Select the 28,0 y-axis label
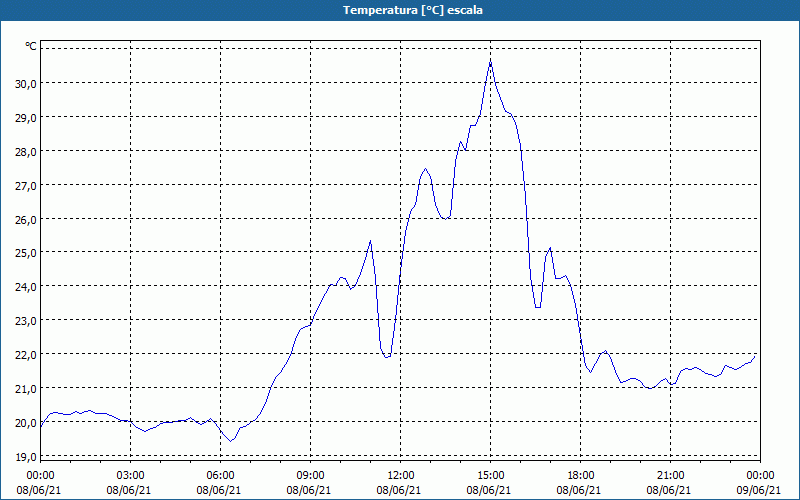800x500 pixels. [x=26, y=152]
